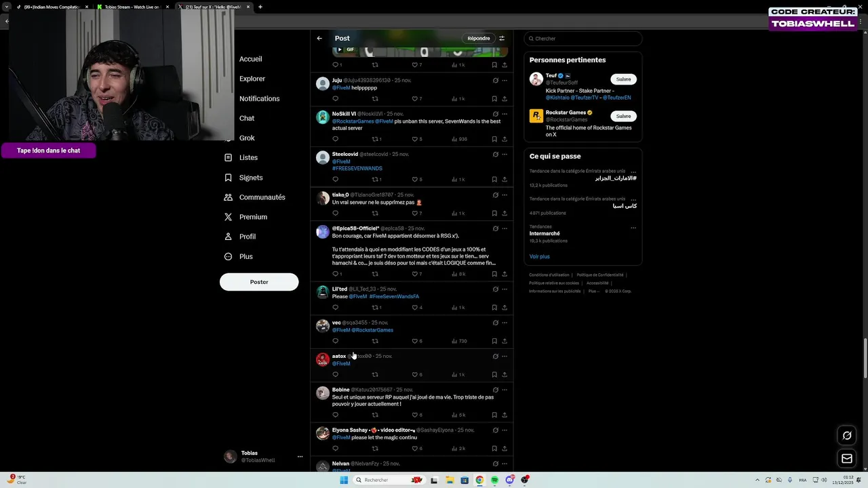The width and height of the screenshot is (868, 488).
Task: Click the Répondre button
Action: click(479, 39)
